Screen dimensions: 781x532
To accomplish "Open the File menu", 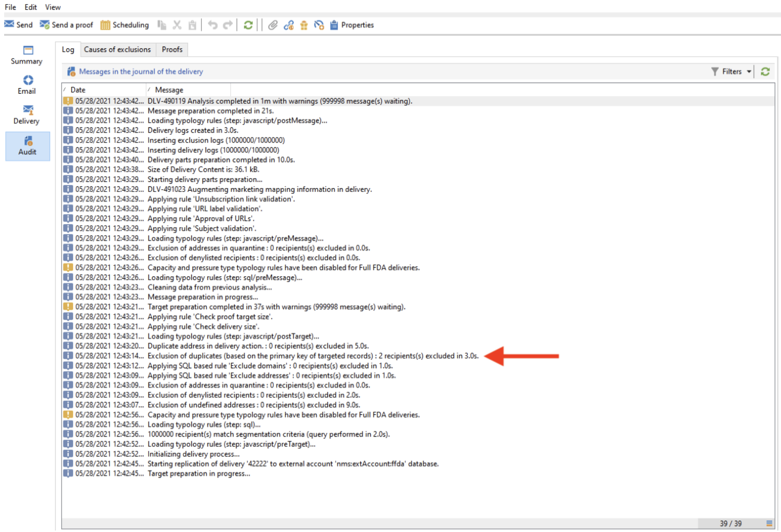I will tap(10, 7).
